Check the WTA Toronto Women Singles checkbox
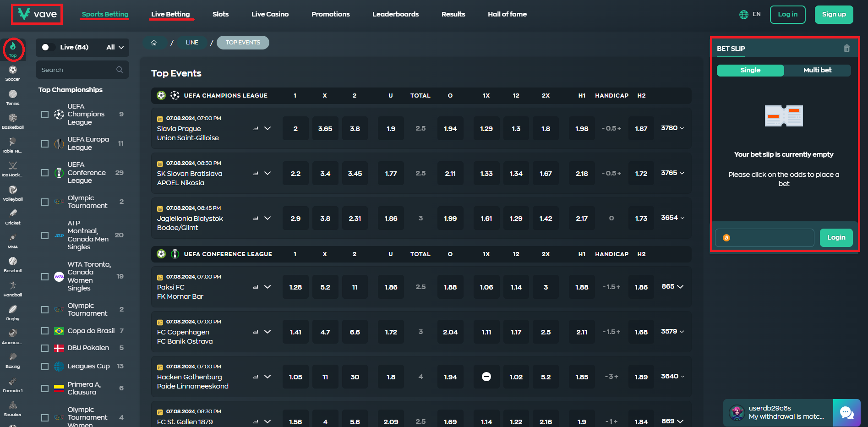 coord(45,277)
